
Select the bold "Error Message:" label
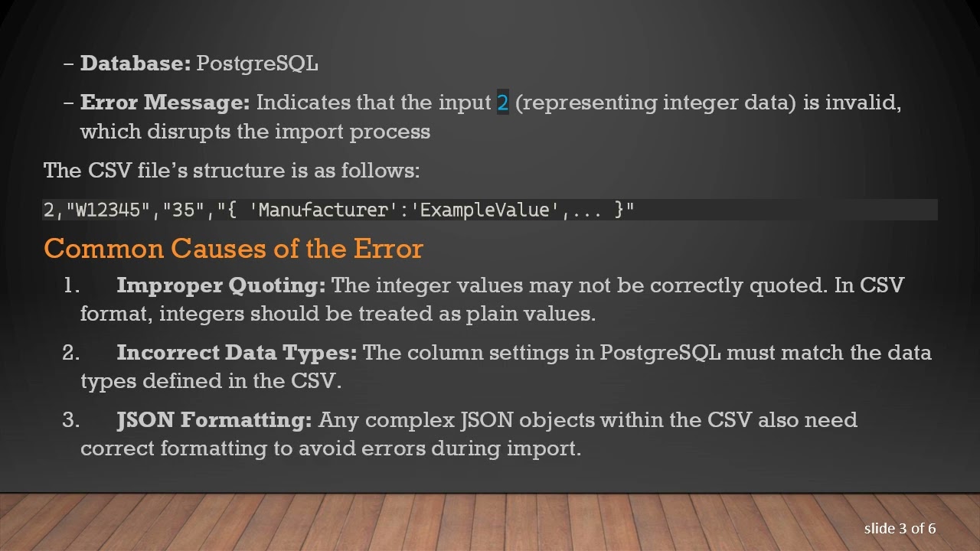coord(165,103)
